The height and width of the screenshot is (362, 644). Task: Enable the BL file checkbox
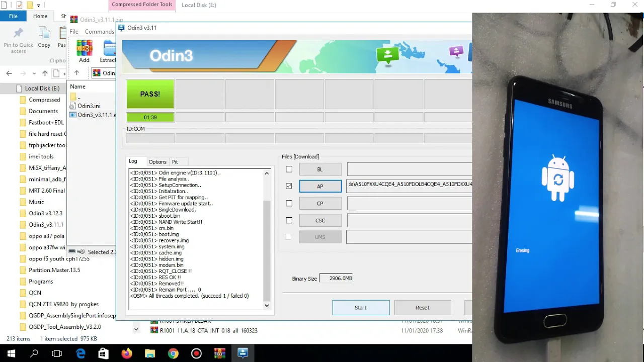[289, 169]
